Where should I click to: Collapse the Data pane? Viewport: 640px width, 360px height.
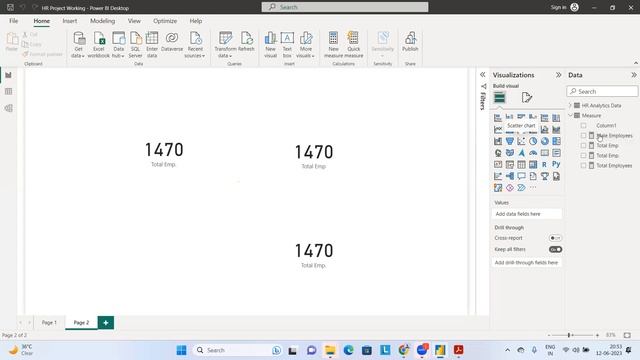coord(634,75)
